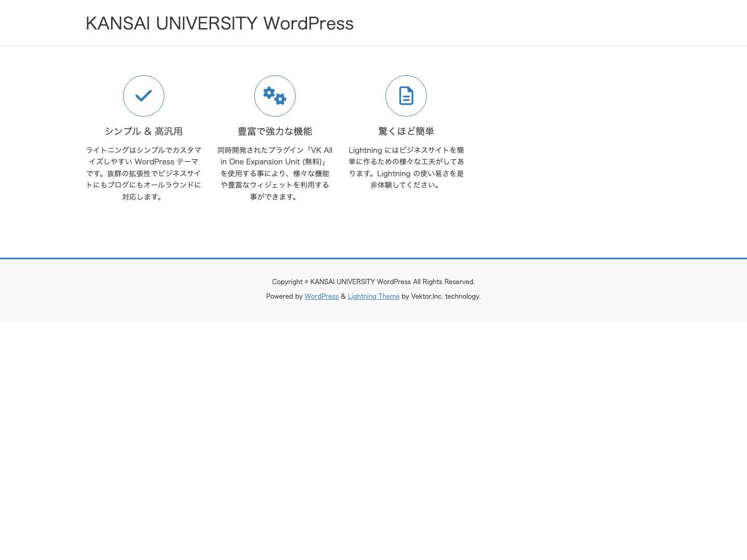Click the smaller gear in the features icon
This screenshot has height=560, width=747.
point(280,100)
